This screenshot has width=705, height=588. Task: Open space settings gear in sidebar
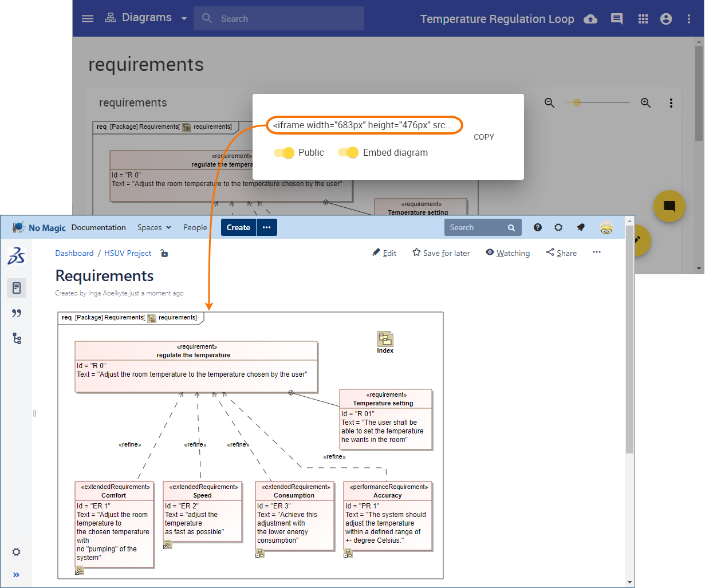pos(16,552)
